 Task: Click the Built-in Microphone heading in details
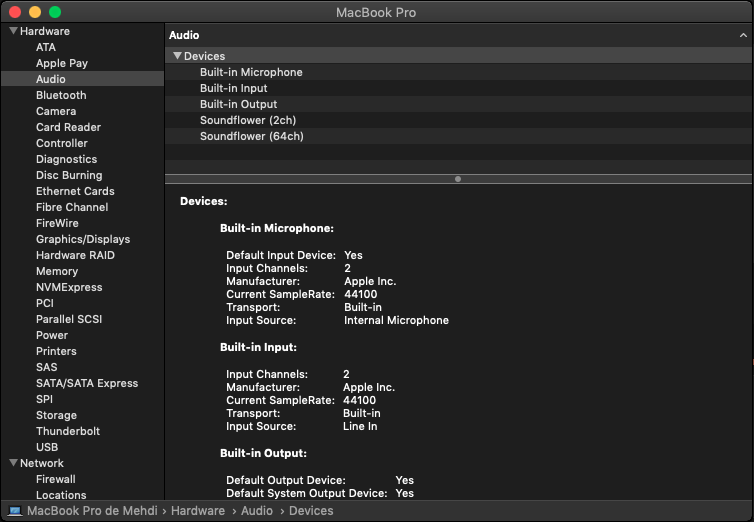click(276, 228)
